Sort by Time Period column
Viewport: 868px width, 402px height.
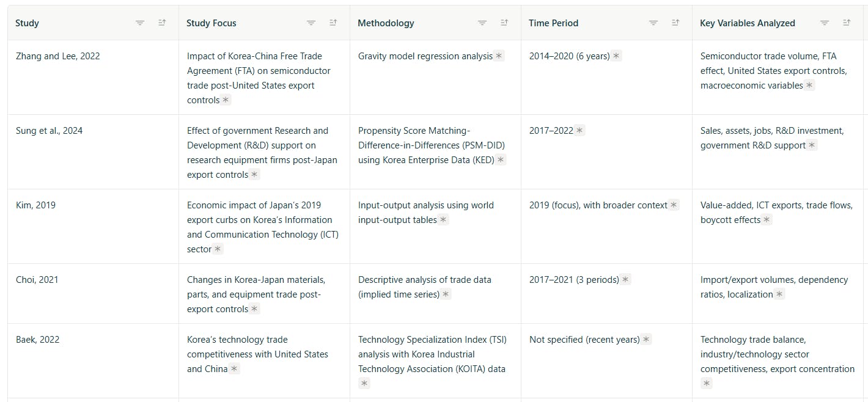click(x=675, y=23)
